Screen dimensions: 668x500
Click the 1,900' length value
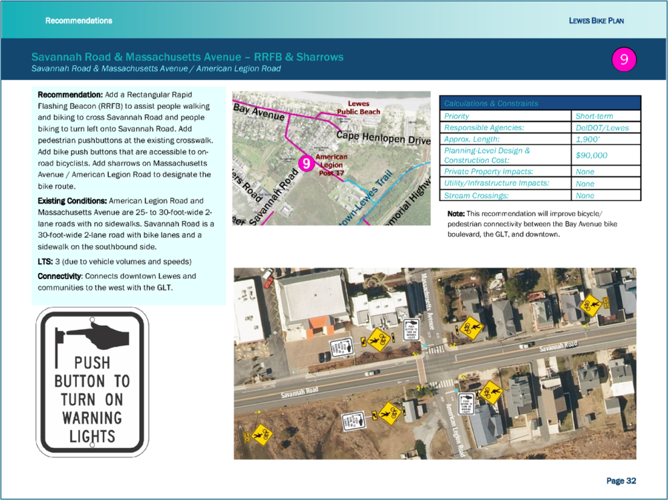click(x=587, y=139)
